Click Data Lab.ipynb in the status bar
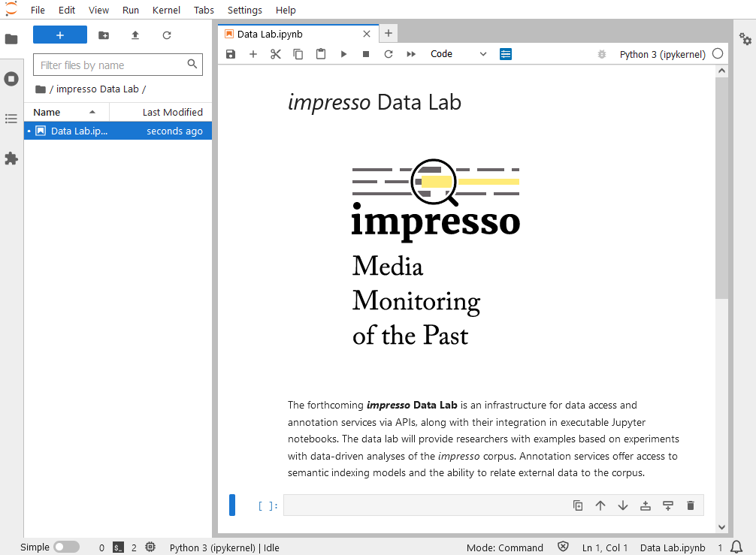756x555 pixels. coord(673,547)
